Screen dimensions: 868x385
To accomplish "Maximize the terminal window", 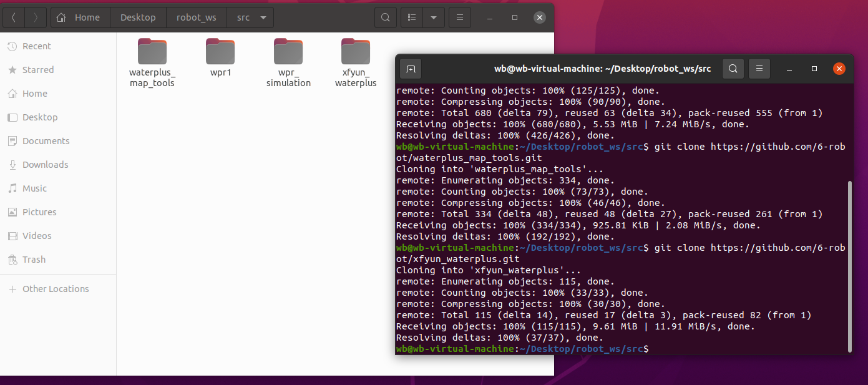I will (x=814, y=69).
